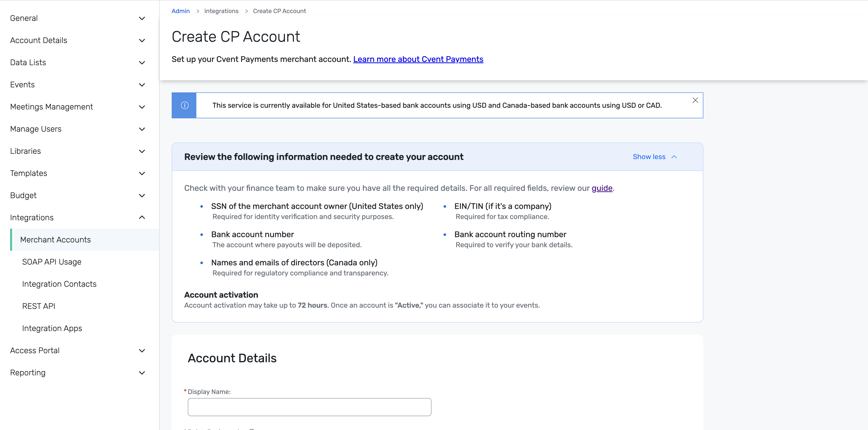Select SOAP API Usage under Integrations

pyautogui.click(x=52, y=262)
